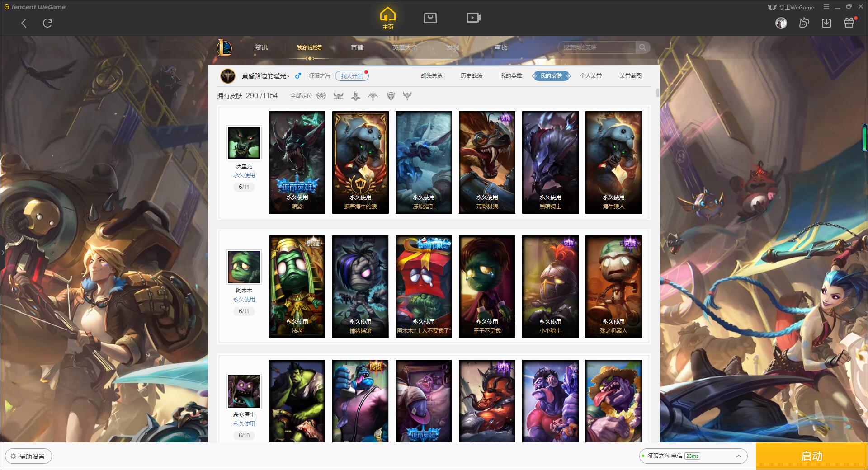
Task: Open the 黑暗骑士 skin card
Action: pyautogui.click(x=550, y=162)
